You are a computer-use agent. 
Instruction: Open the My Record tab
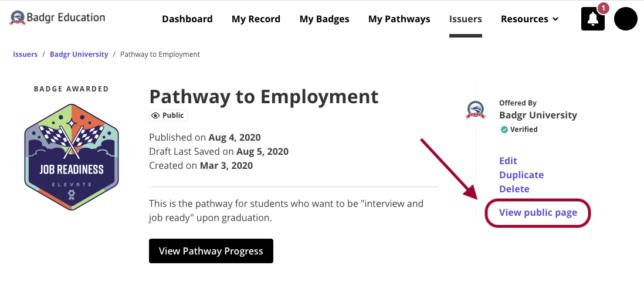click(256, 19)
